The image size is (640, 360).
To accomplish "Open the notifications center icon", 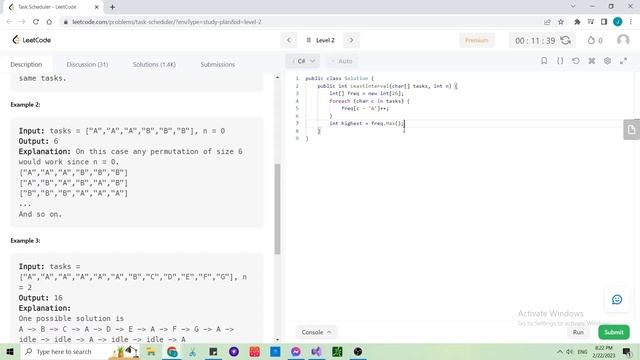I will 627,351.
